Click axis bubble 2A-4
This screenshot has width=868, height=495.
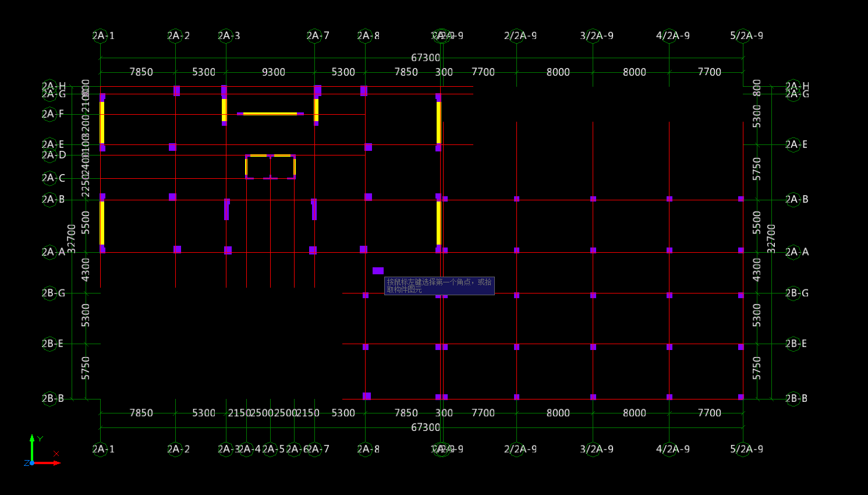pyautogui.click(x=249, y=449)
